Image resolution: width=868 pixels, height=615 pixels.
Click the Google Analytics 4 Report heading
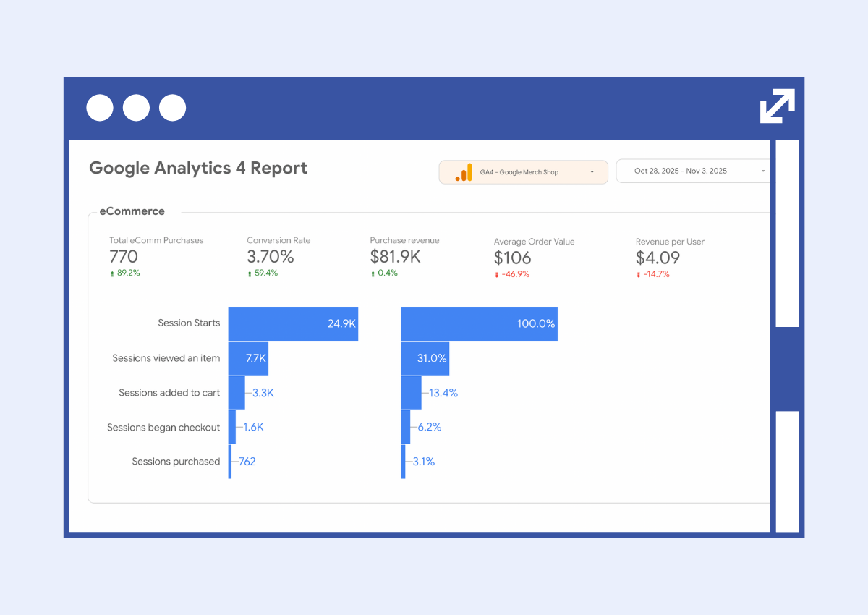[197, 168]
